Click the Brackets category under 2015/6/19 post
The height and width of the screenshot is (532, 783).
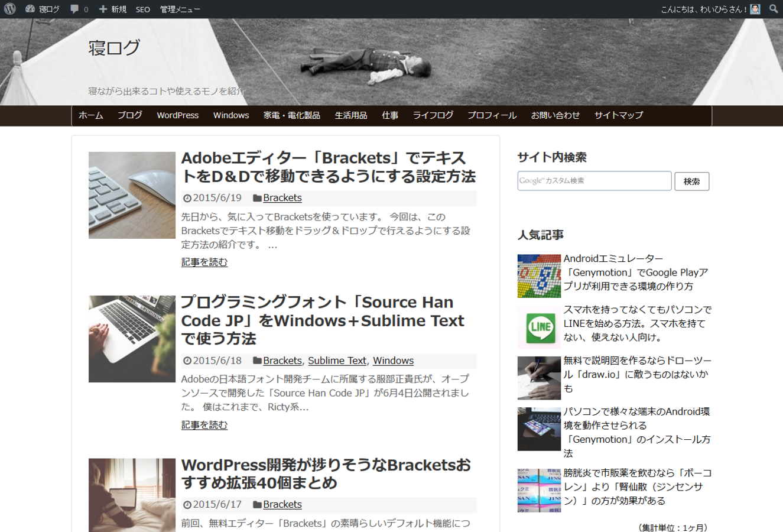point(282,198)
